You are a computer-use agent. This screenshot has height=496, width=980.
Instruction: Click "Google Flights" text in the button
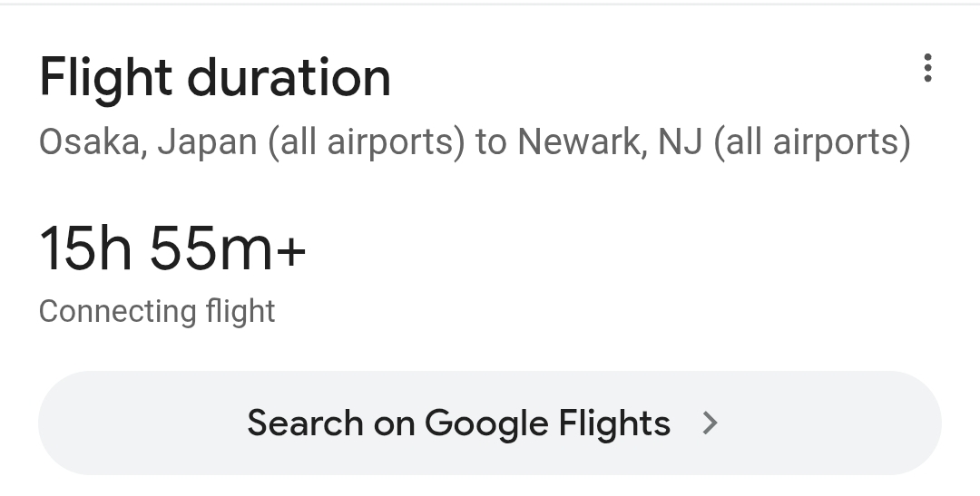pyautogui.click(x=547, y=423)
